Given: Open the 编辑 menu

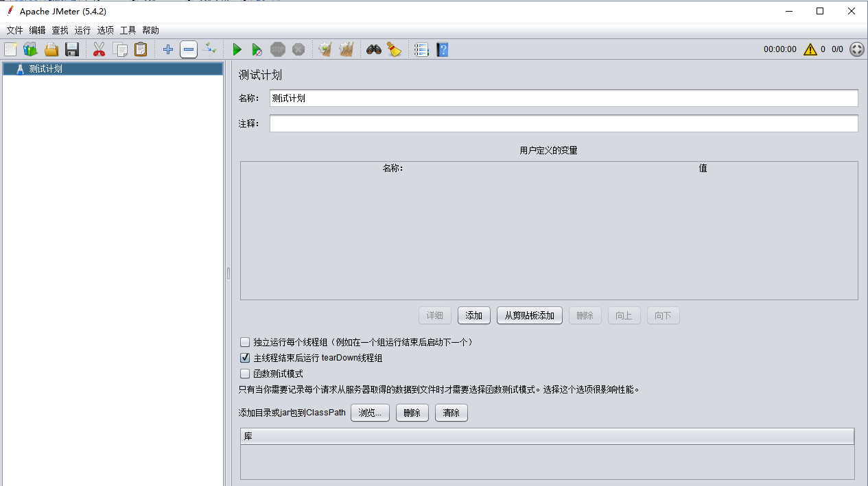Looking at the screenshot, I should (x=37, y=30).
